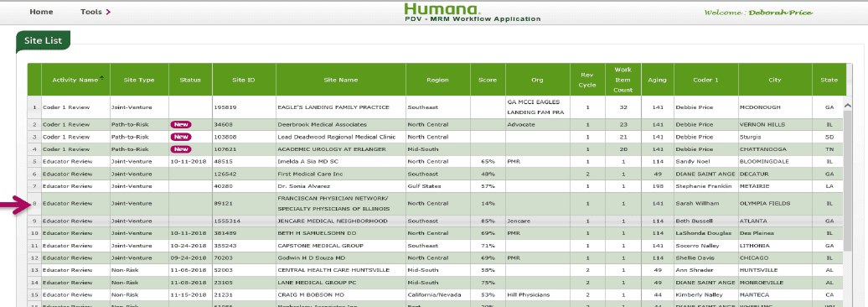Click the 11-15-2018 status date
868x307 pixels.
click(x=189, y=294)
